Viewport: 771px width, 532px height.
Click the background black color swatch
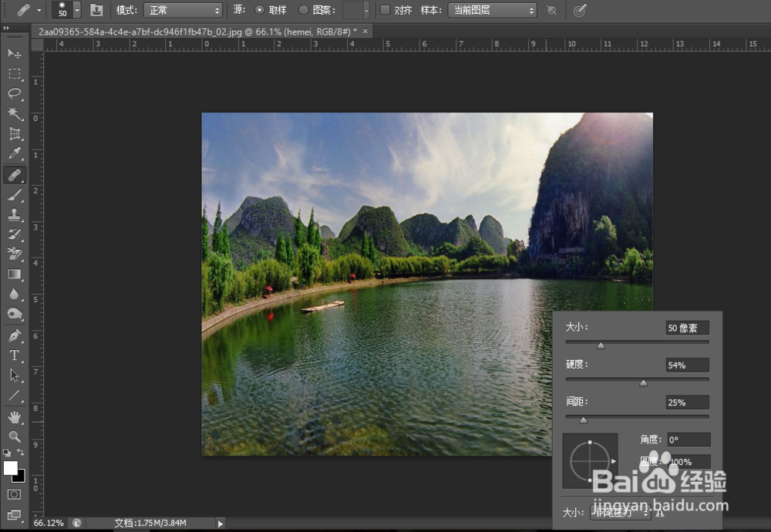tap(20, 476)
